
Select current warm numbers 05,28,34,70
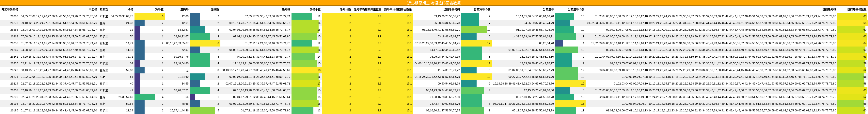pyautogui.click(x=546, y=43)
